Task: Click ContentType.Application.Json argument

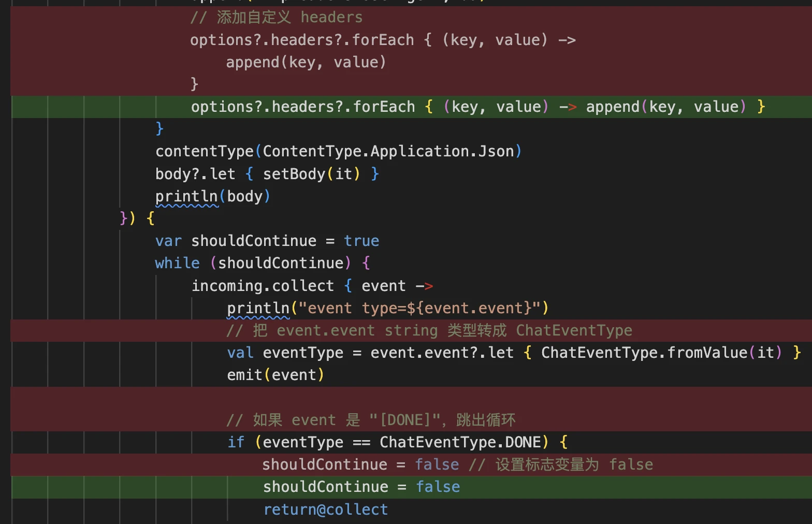Action: (x=388, y=151)
